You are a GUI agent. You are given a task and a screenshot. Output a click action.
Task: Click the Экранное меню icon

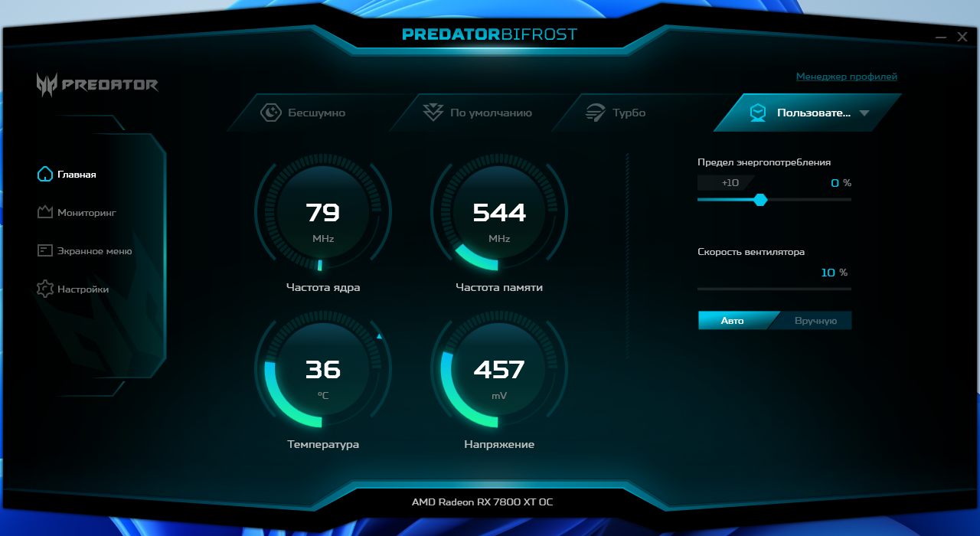45,250
